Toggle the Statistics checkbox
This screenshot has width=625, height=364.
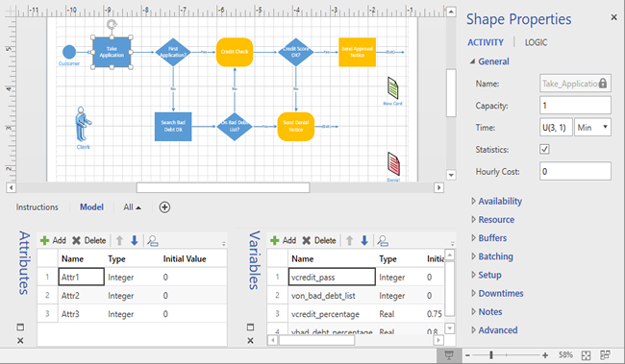(544, 149)
